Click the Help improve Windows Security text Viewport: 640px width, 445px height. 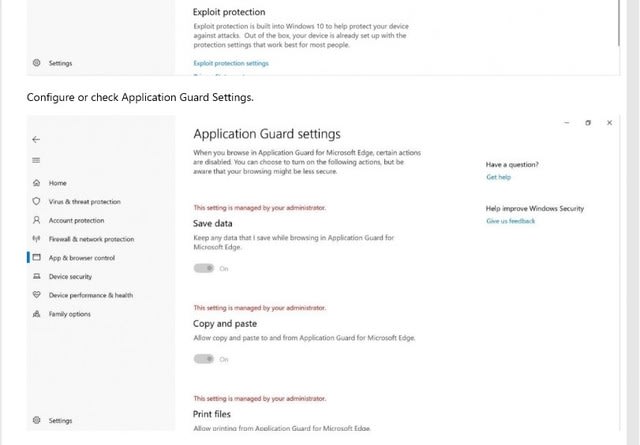point(535,209)
